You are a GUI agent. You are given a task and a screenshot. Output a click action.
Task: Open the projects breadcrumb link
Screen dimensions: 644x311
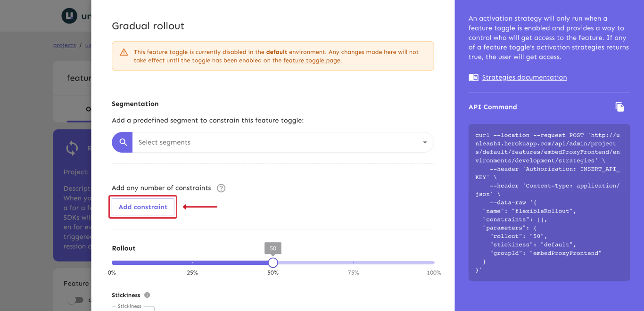[65, 45]
